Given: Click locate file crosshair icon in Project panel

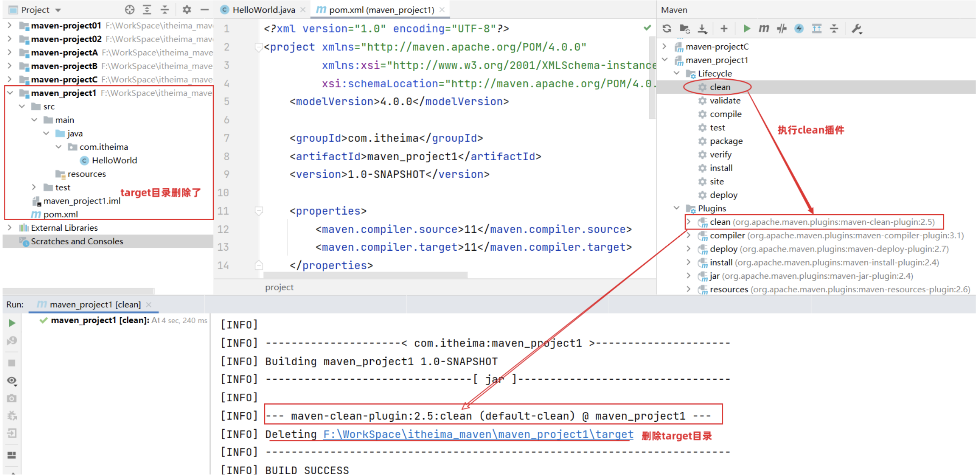Looking at the screenshot, I should 129,10.
